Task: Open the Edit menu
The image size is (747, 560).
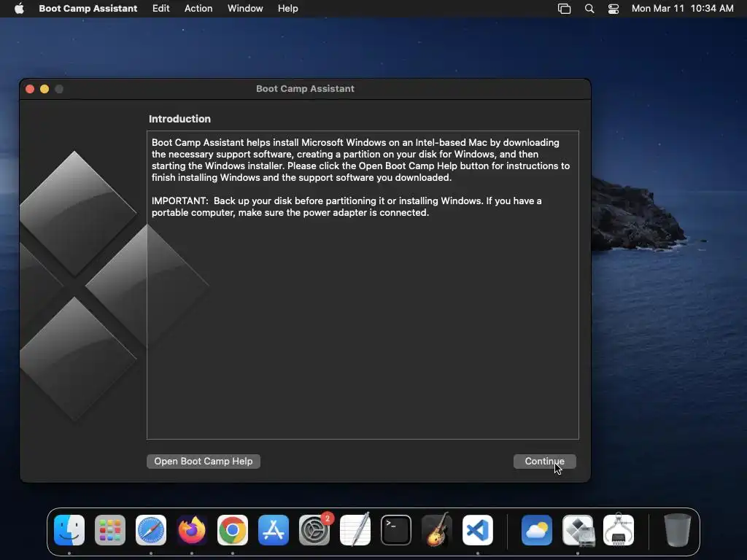Action: click(x=160, y=8)
